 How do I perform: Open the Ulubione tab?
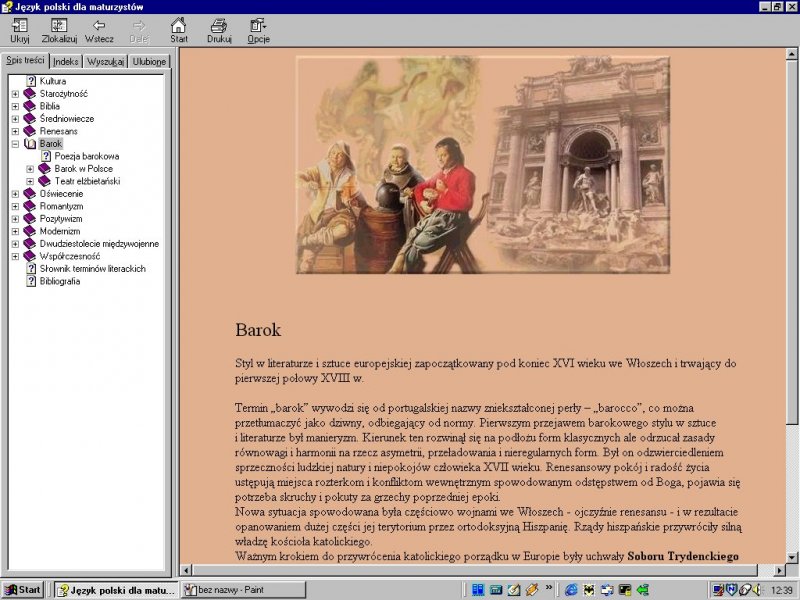(x=149, y=61)
